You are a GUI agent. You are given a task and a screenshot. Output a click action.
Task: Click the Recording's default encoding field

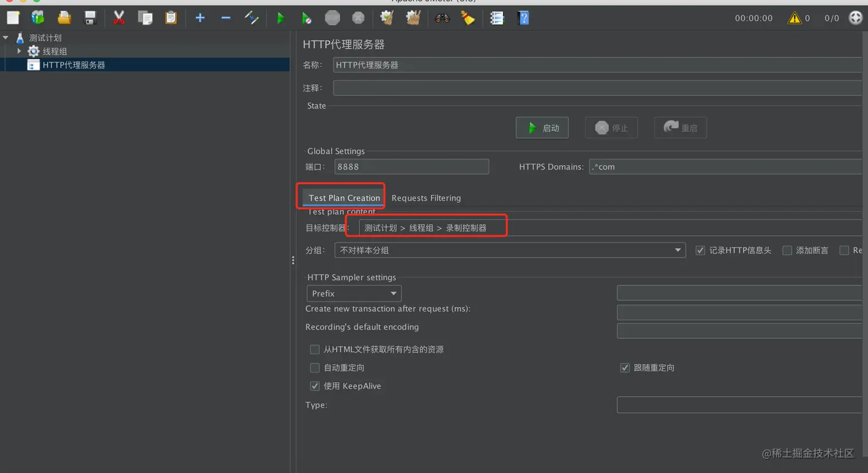coord(739,331)
